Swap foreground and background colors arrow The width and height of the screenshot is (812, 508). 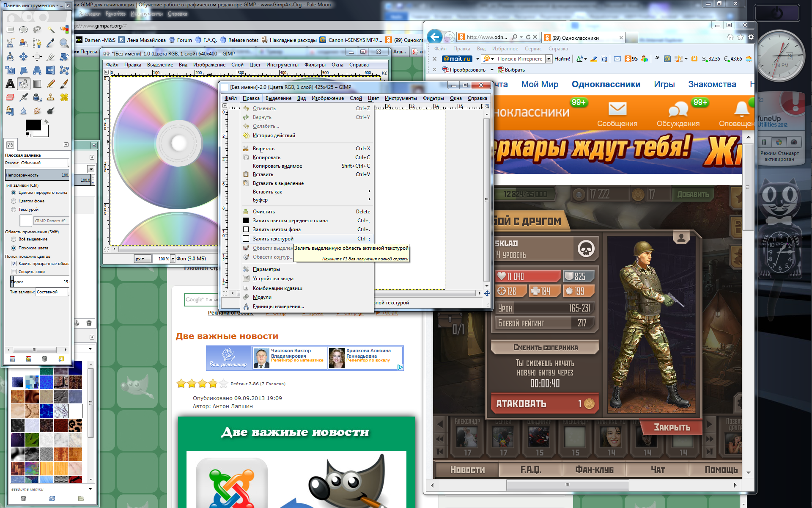(46, 122)
